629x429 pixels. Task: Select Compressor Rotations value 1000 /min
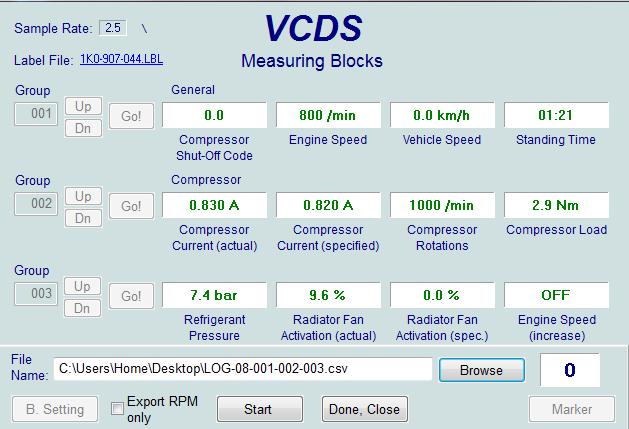click(x=442, y=205)
